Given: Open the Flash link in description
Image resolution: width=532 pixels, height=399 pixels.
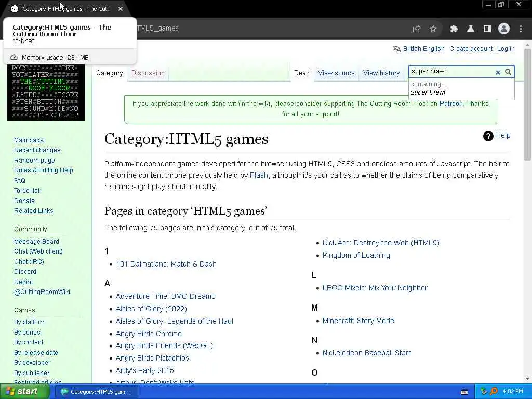Looking at the screenshot, I should pos(259,176).
